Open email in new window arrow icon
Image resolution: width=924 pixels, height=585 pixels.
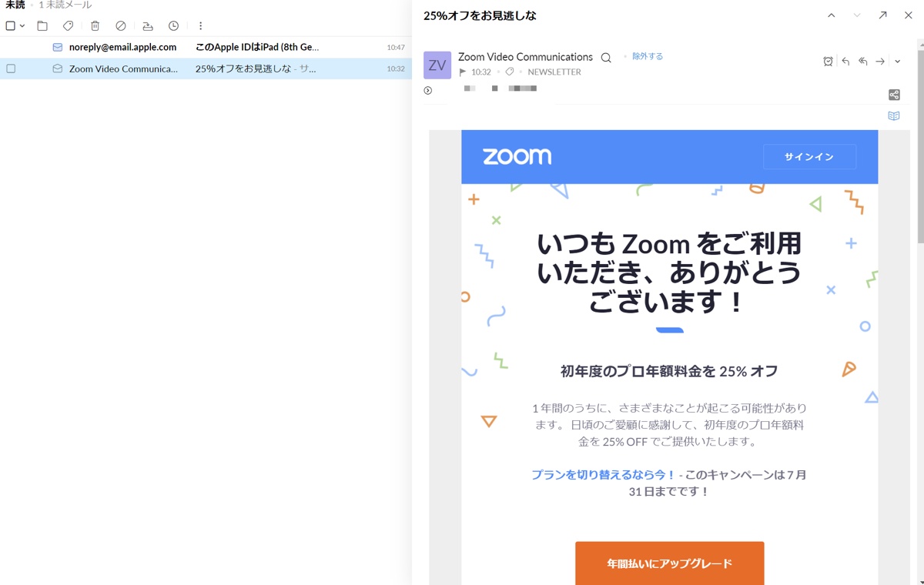pyautogui.click(x=882, y=15)
